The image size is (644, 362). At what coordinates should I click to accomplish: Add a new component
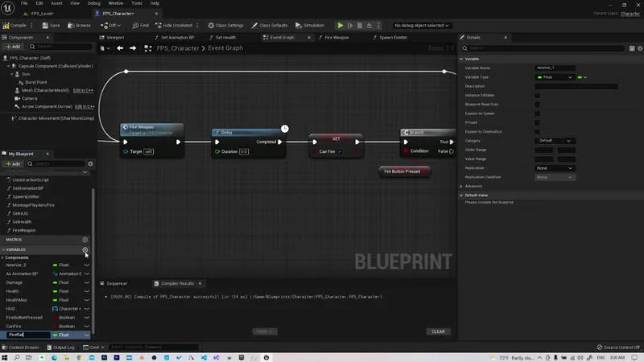[x=13, y=47]
